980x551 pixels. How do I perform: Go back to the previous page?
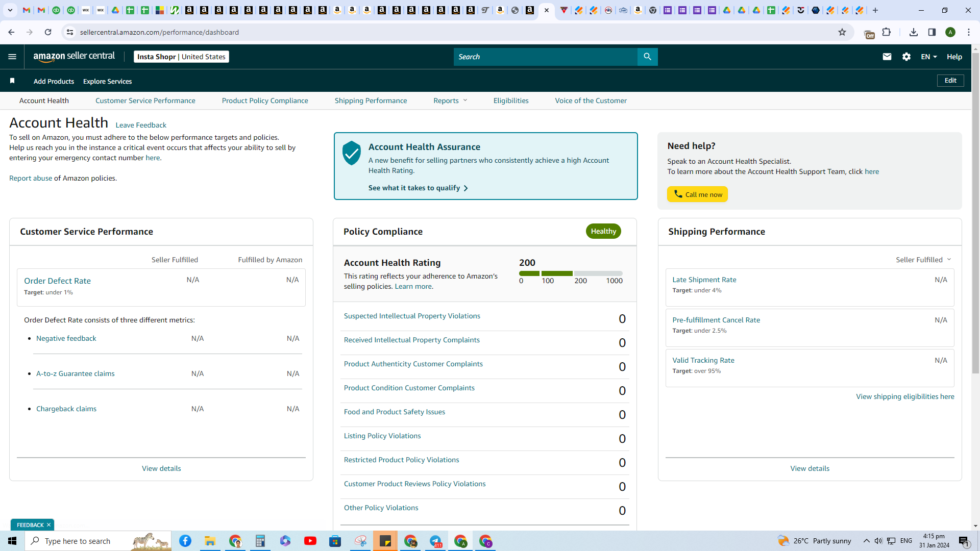point(11,32)
